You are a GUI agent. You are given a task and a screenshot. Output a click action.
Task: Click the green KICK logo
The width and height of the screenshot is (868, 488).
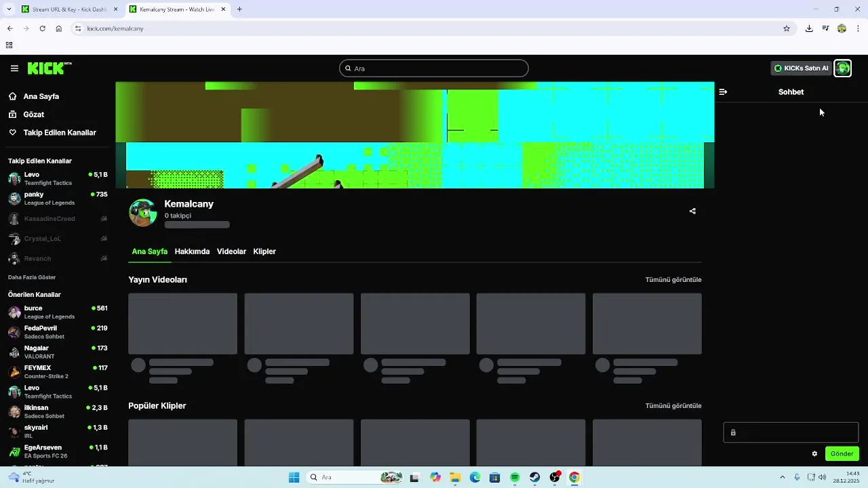pos(50,68)
